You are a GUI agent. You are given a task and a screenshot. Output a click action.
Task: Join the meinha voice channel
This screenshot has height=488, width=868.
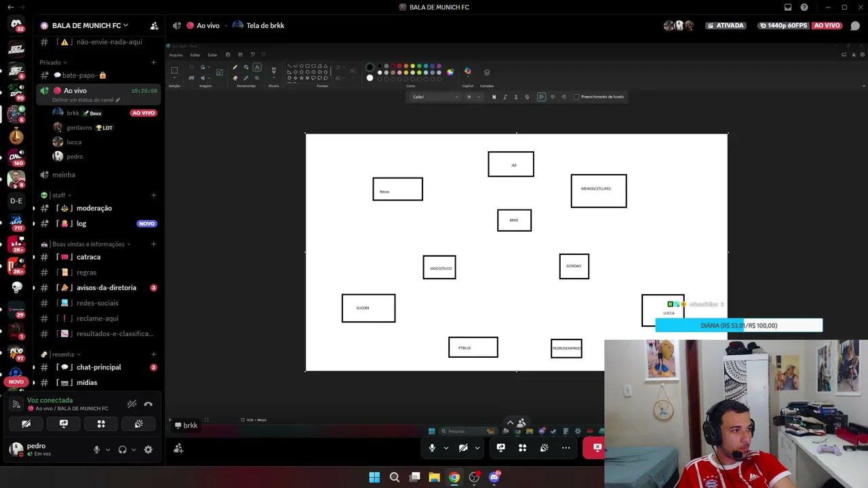tap(98, 175)
